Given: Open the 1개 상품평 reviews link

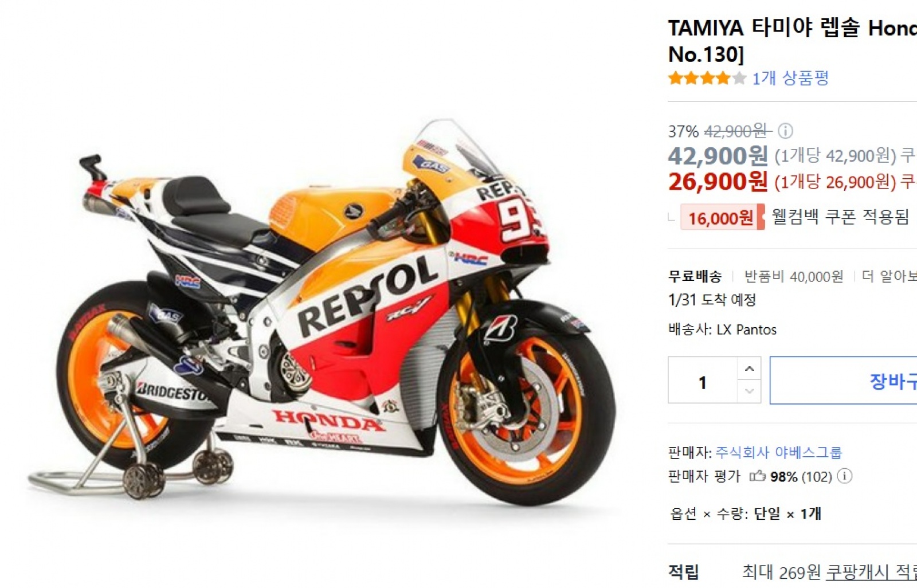Looking at the screenshot, I should pyautogui.click(x=790, y=78).
